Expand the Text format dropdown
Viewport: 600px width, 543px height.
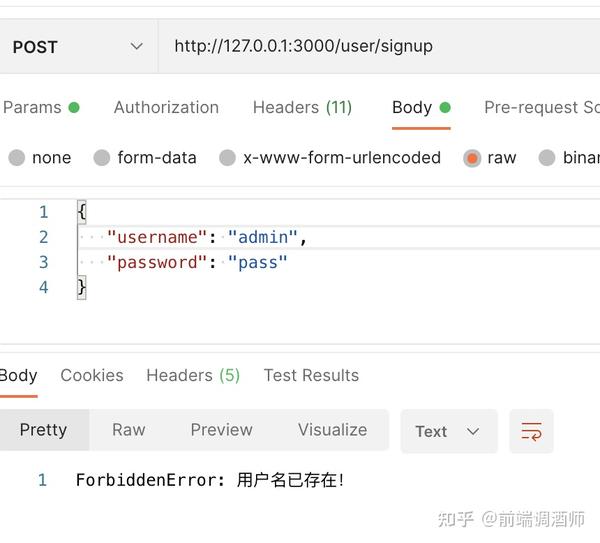(449, 431)
